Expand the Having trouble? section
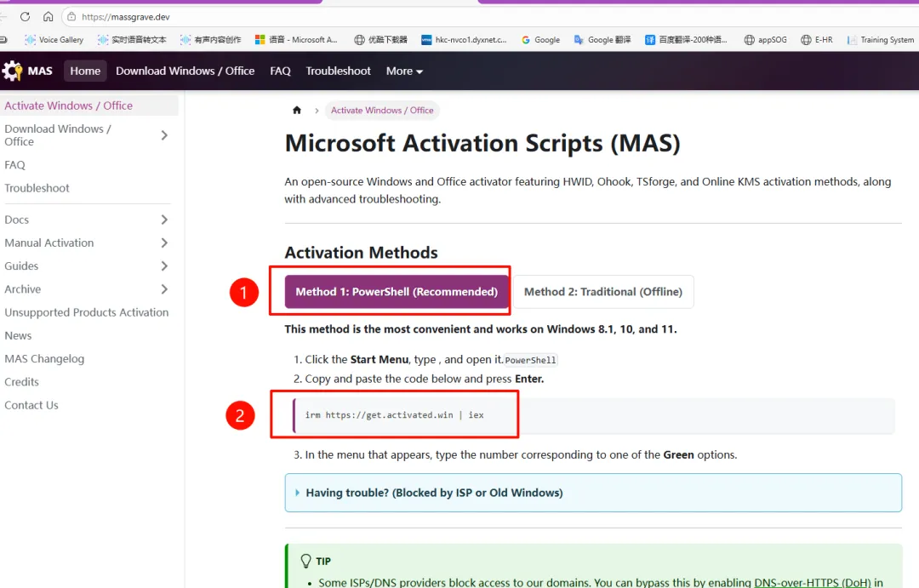Screen dimensions: 919x588 [593, 493]
